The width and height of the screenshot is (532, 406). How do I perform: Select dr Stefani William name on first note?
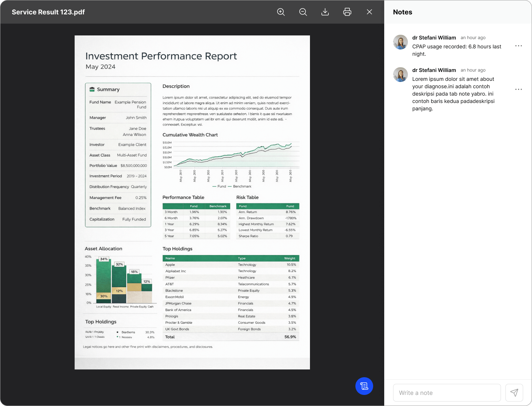tap(434, 38)
